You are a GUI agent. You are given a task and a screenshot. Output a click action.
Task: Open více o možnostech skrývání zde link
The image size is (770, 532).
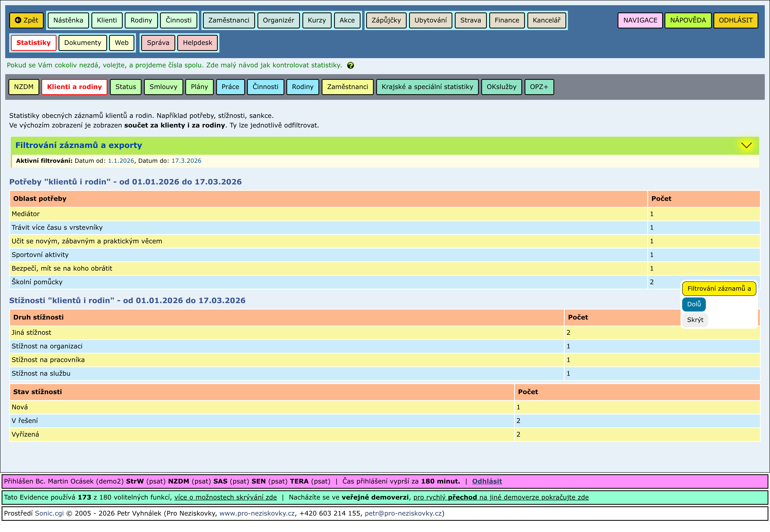point(225,497)
